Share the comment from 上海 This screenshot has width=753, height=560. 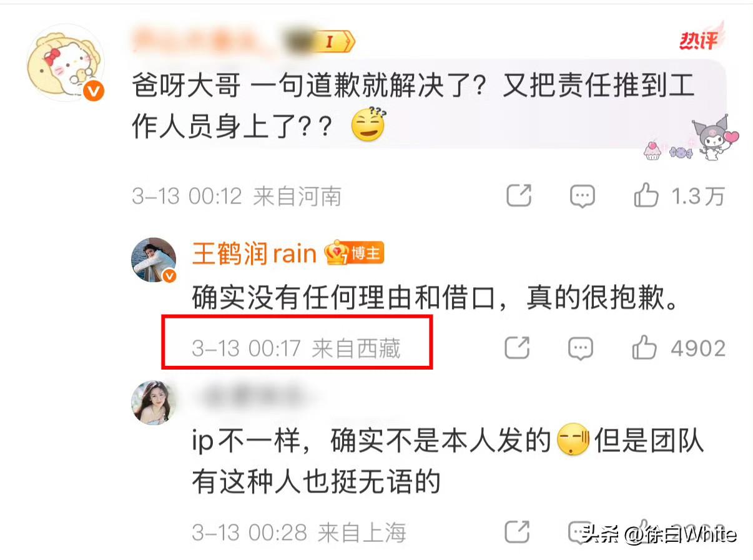coord(517,532)
